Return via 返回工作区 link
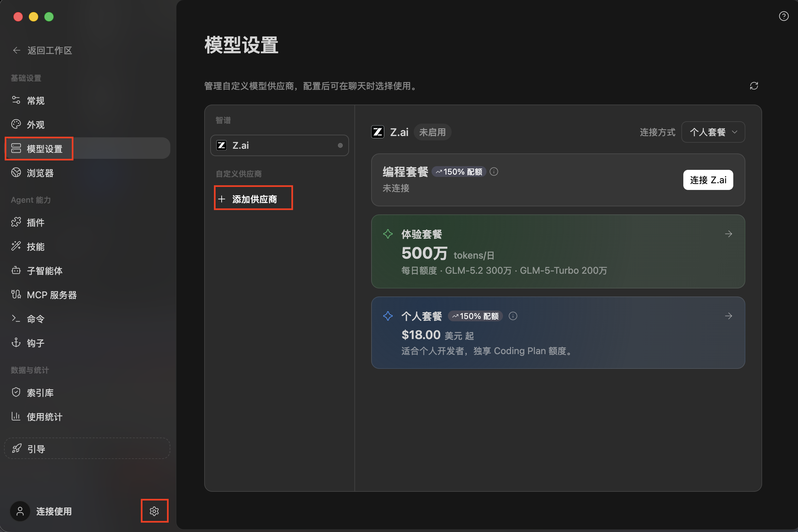The width and height of the screenshot is (798, 532). pyautogui.click(x=50, y=50)
